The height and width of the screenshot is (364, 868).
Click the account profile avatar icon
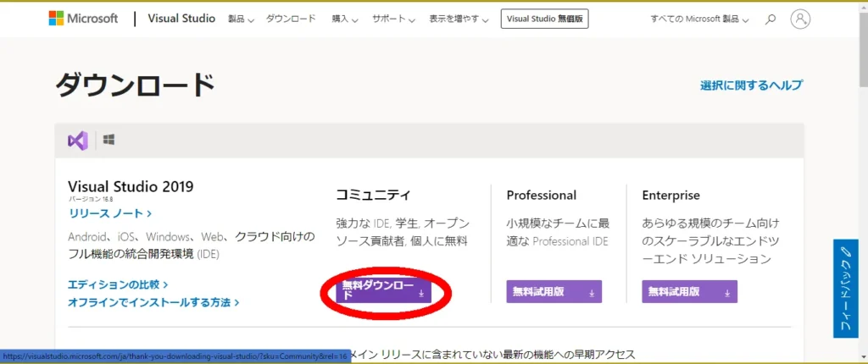[800, 19]
